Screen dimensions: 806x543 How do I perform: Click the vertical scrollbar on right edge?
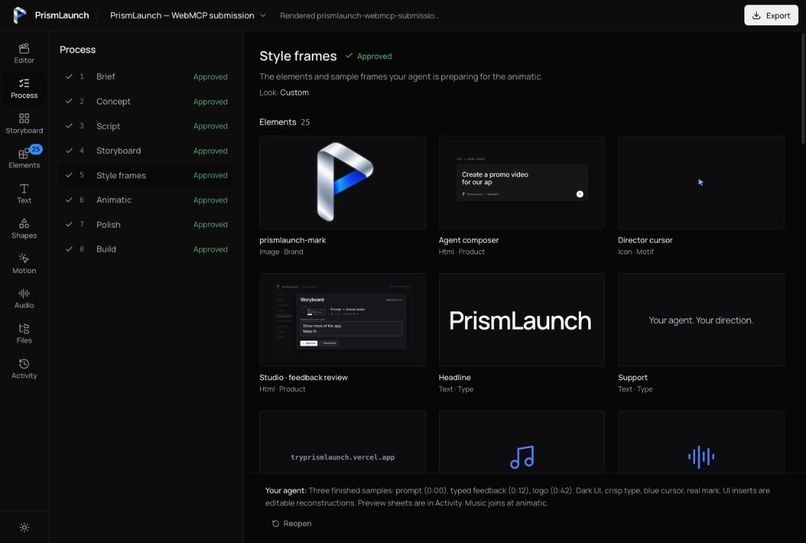pyautogui.click(x=803, y=88)
